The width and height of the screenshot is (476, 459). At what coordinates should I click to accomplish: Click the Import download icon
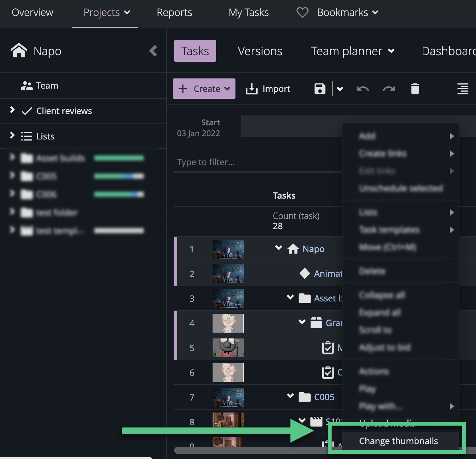pyautogui.click(x=251, y=89)
